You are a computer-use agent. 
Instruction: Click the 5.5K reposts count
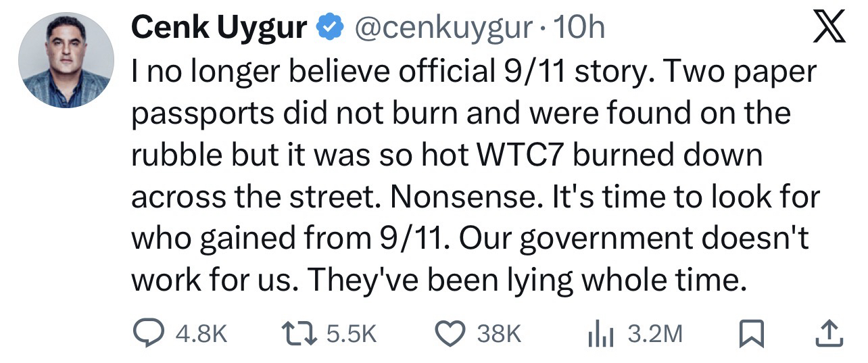pos(351,333)
